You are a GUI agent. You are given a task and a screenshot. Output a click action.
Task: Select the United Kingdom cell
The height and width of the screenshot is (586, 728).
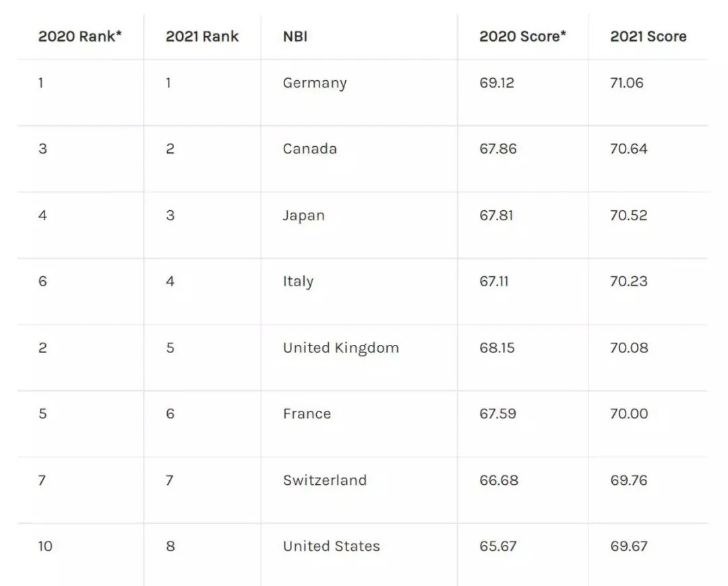340,348
